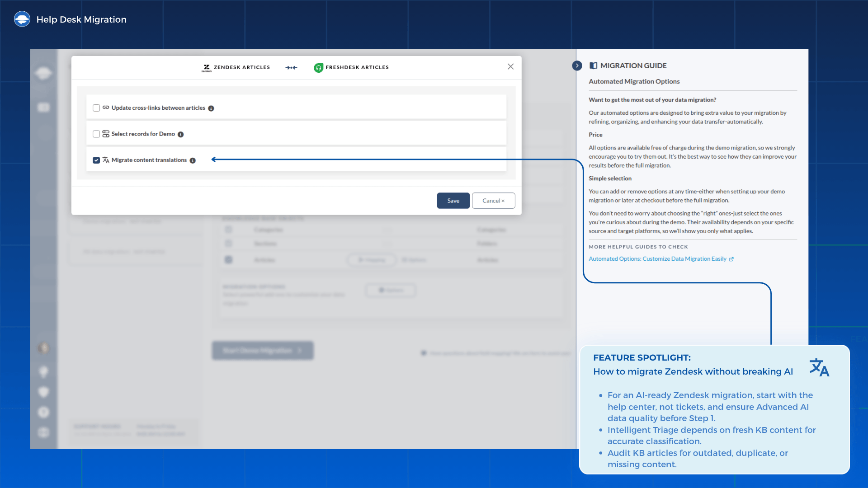
Task: Open info tooltip for Update cross-links between articles
Action: coord(211,108)
